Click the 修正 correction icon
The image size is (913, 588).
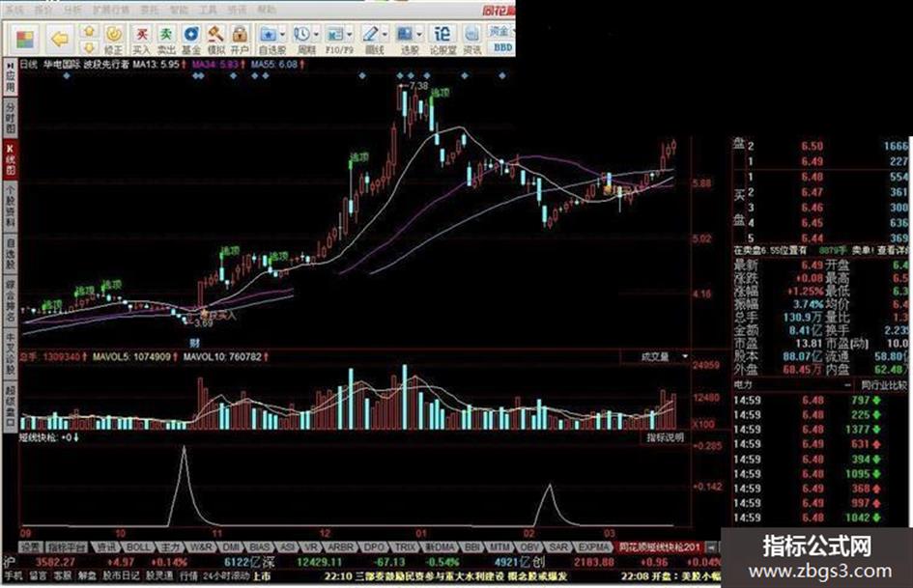point(114,39)
